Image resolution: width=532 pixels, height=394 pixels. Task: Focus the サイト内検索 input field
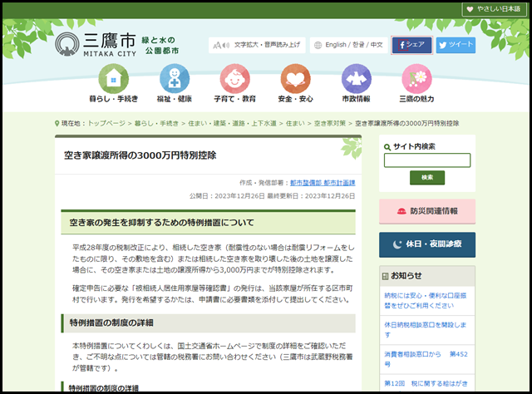(x=427, y=160)
